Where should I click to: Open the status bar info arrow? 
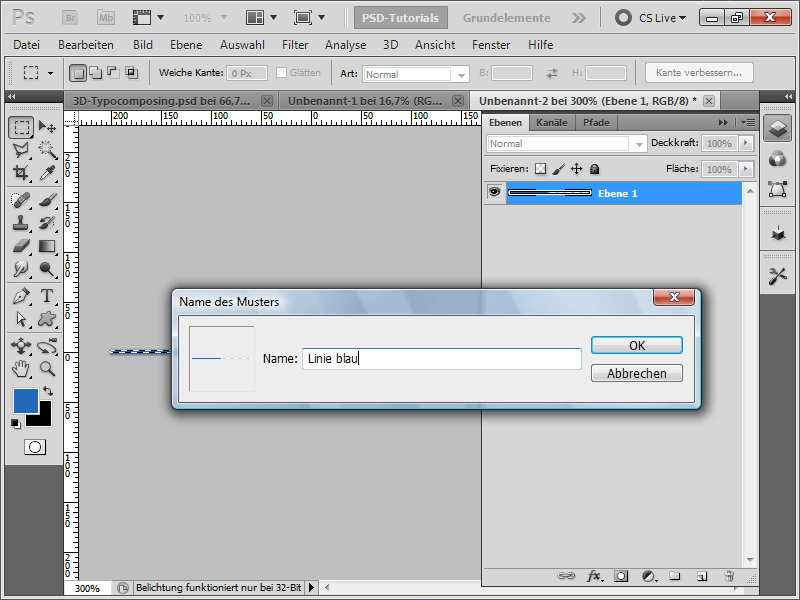[x=311, y=588]
